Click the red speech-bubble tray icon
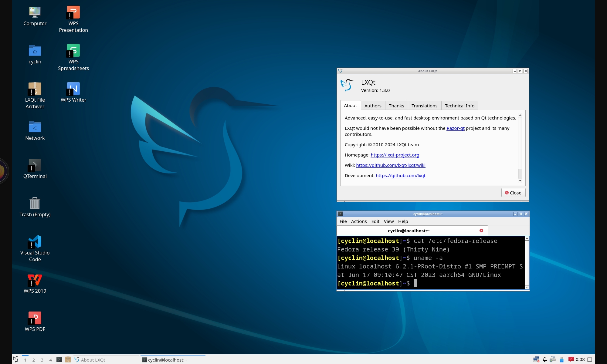This screenshot has height=364, width=607. point(571,359)
